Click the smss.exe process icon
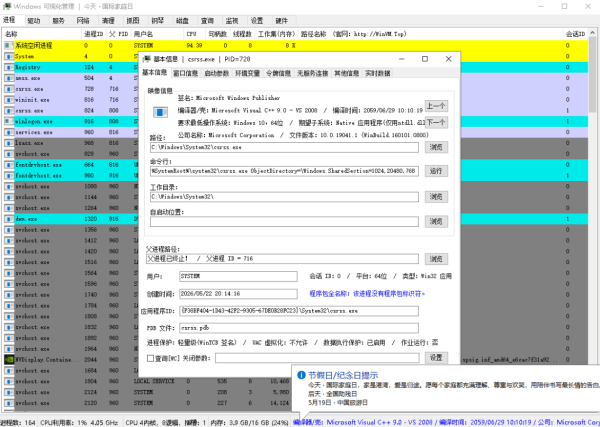This screenshot has height=427, width=600. click(9, 78)
